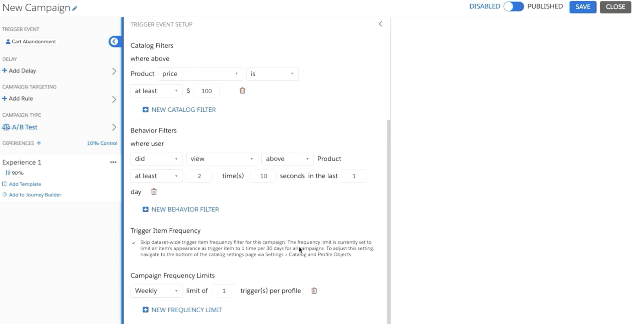Image resolution: width=644 pixels, height=331 pixels.
Task: Edit campaign name with pencil icon
Action: coord(75,9)
